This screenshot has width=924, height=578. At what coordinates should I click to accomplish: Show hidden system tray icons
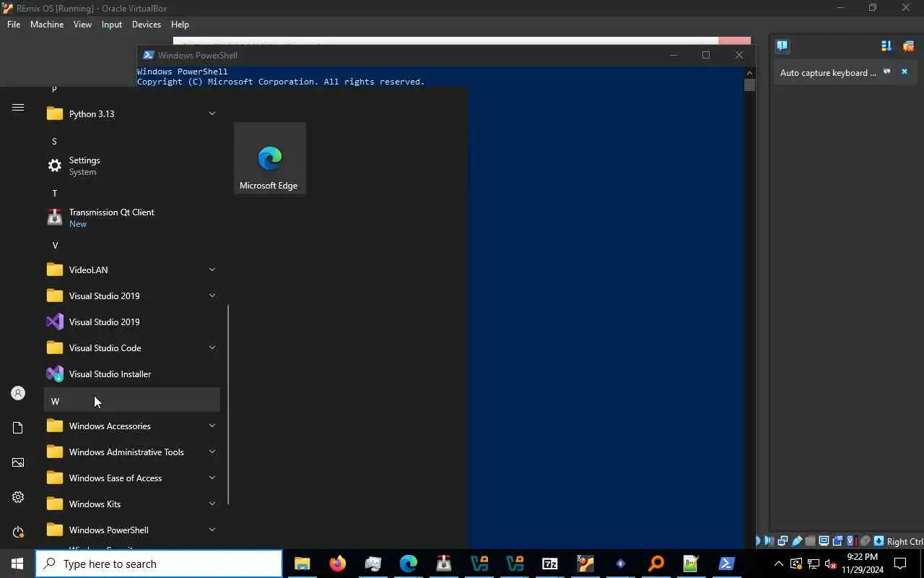pyautogui.click(x=779, y=564)
